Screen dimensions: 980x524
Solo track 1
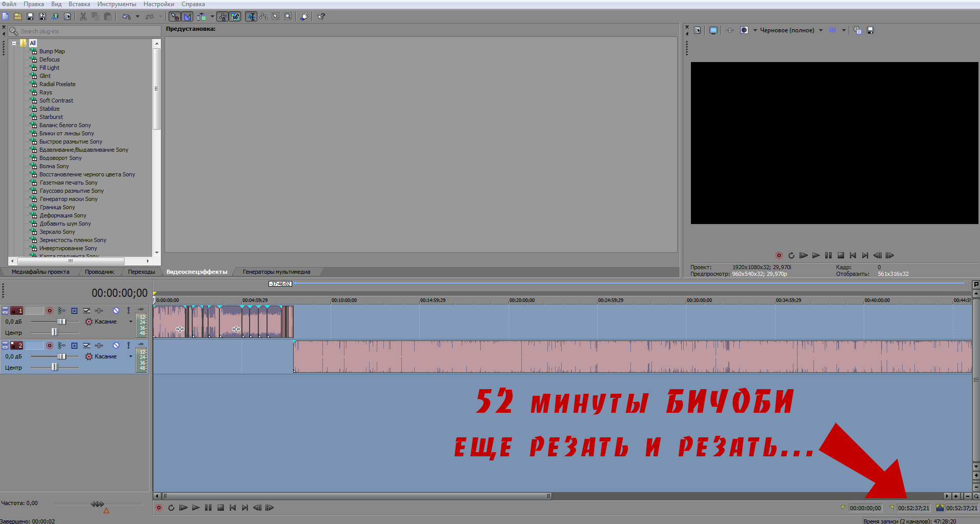[129, 311]
